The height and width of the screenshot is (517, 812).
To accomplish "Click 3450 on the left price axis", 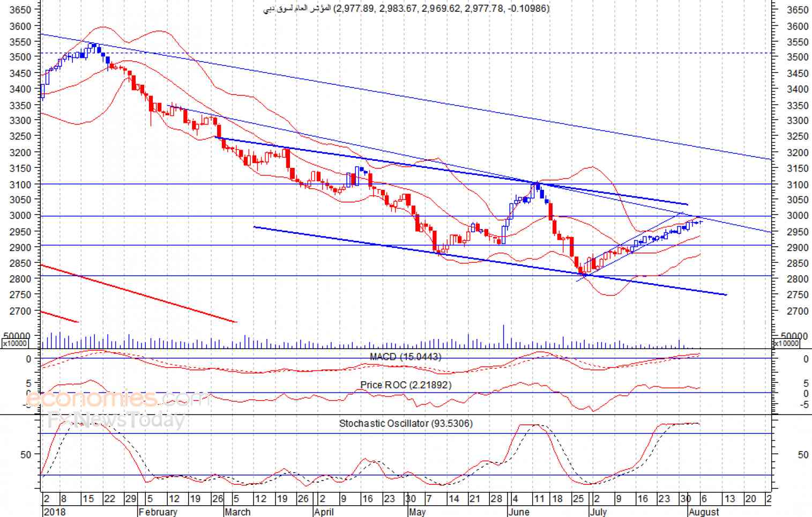I will click(21, 73).
